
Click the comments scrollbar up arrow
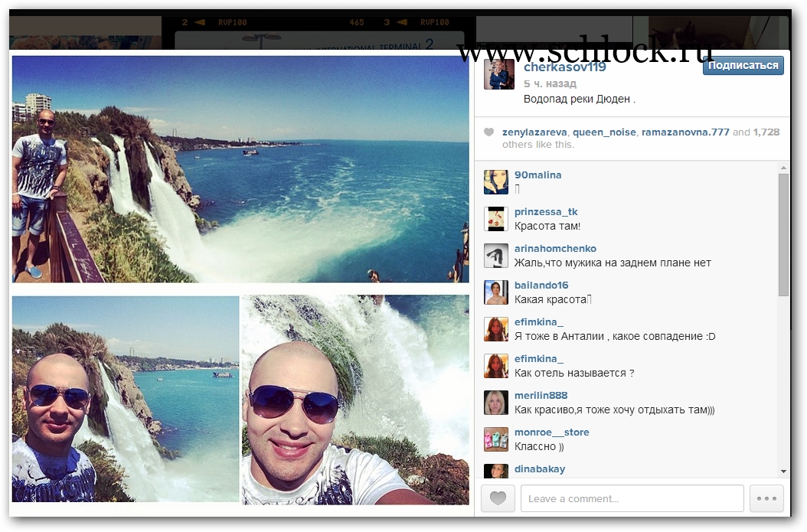[783, 168]
